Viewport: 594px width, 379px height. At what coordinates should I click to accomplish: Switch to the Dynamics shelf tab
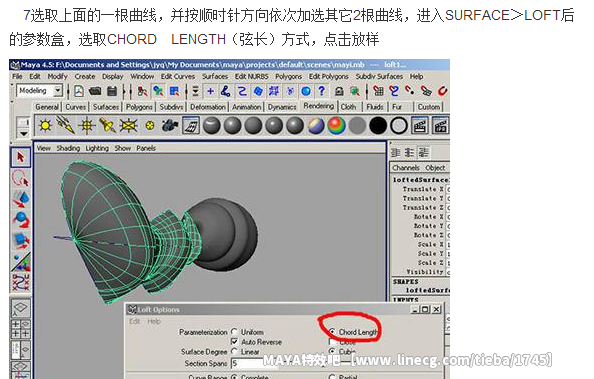[x=282, y=107]
